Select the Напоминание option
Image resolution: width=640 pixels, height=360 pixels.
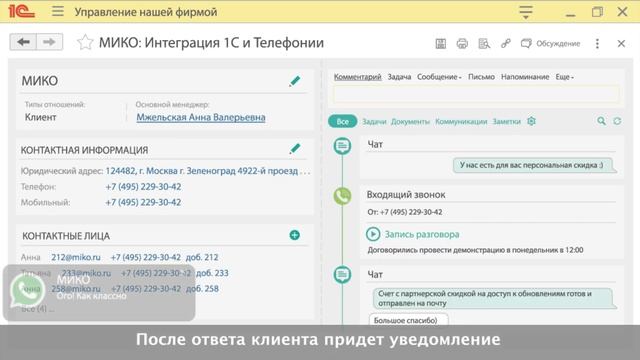tap(525, 77)
